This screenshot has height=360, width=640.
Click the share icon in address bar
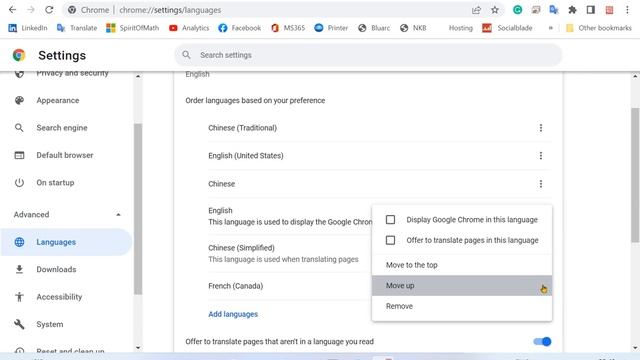point(476,10)
